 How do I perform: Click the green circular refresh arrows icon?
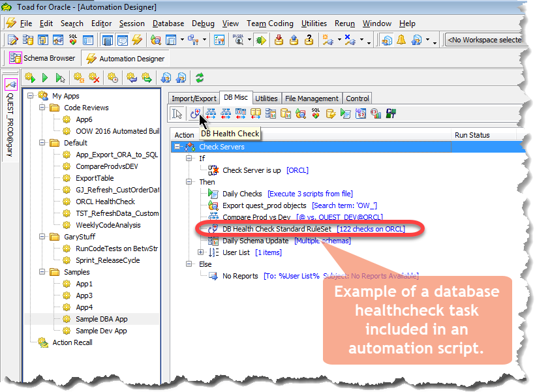200,78
